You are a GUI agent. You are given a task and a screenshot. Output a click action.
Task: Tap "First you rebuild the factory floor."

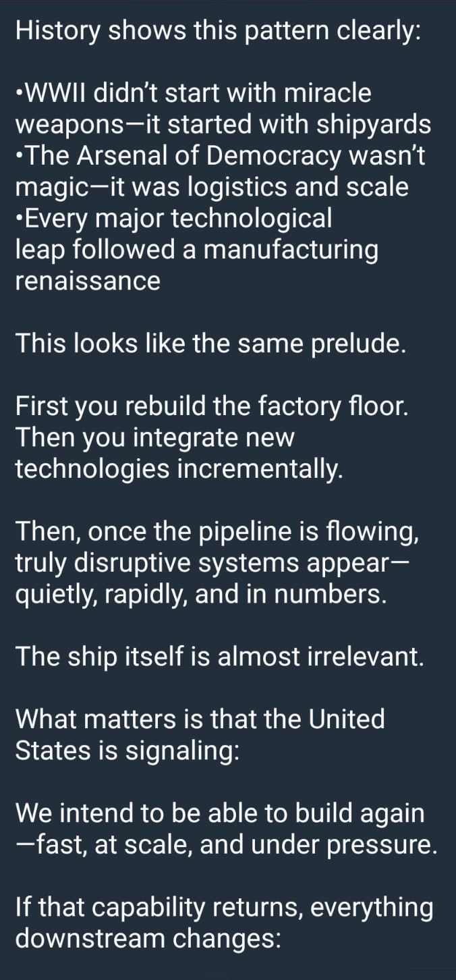click(212, 406)
